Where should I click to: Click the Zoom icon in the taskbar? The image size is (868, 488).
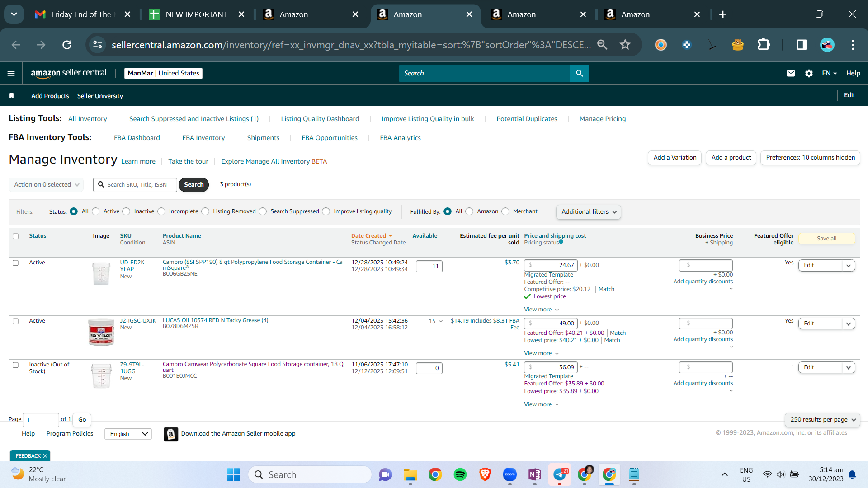point(510,474)
